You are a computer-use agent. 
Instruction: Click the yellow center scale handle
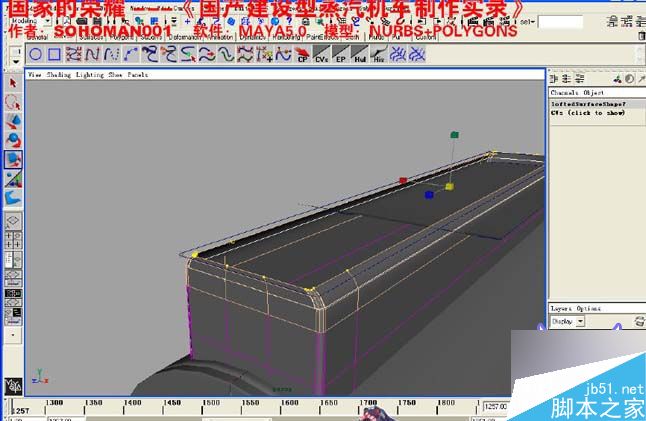click(449, 187)
